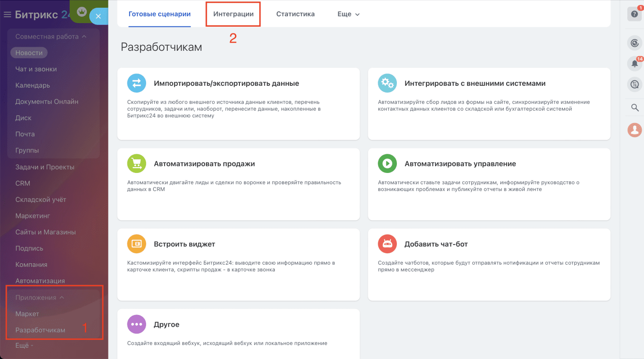Click the purple three-dots Другое icon
This screenshot has width=644, height=359.
pyautogui.click(x=137, y=324)
